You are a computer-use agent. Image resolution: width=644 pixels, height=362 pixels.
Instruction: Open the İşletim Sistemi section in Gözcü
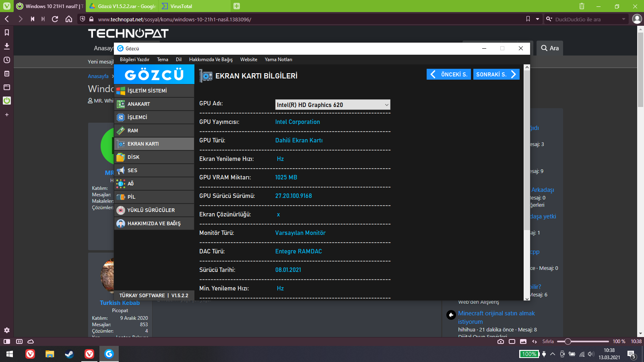[x=154, y=90]
